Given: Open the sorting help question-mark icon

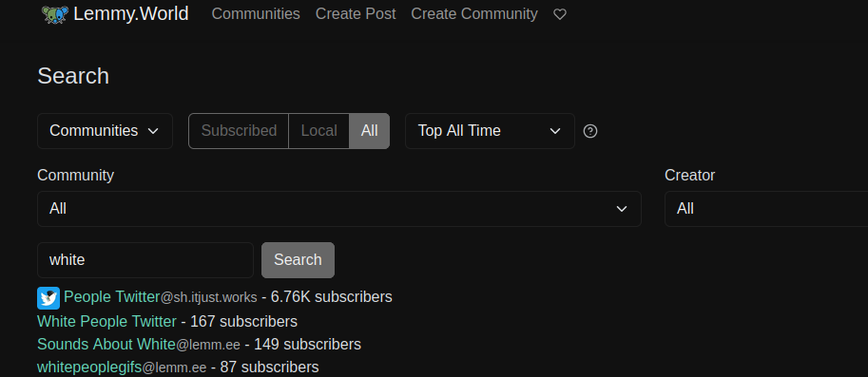Looking at the screenshot, I should point(590,131).
